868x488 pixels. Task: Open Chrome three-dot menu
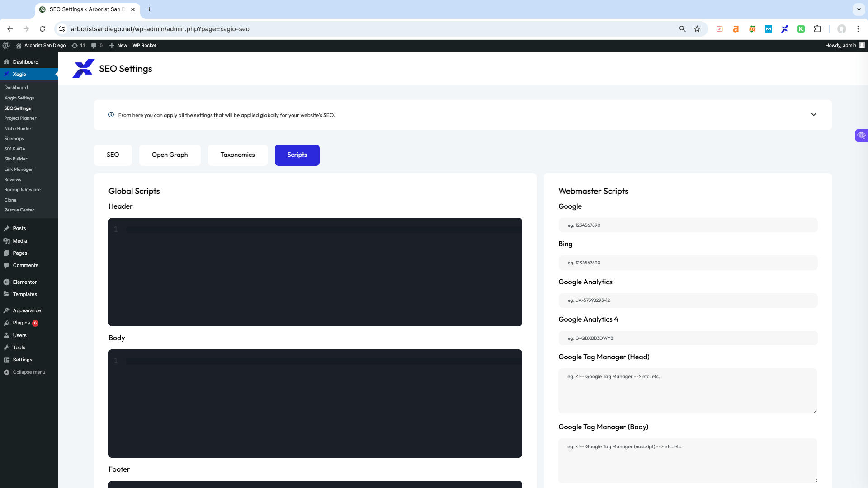(x=858, y=29)
